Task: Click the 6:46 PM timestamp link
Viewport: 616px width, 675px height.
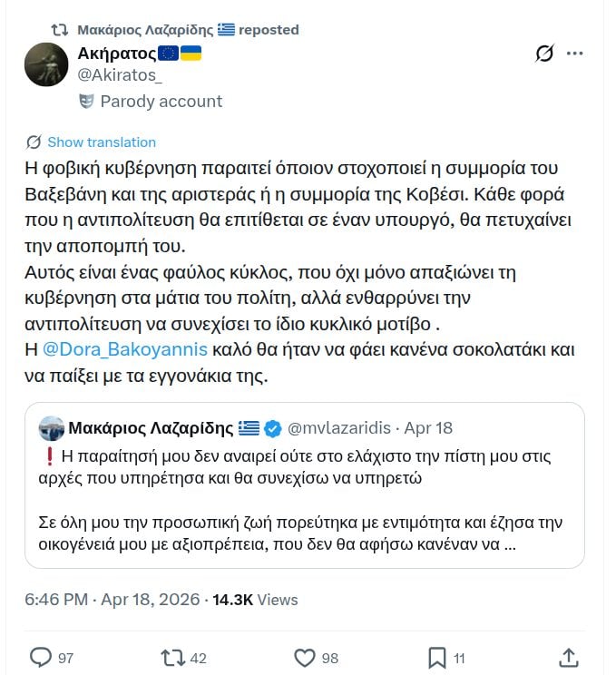Action: (56, 600)
